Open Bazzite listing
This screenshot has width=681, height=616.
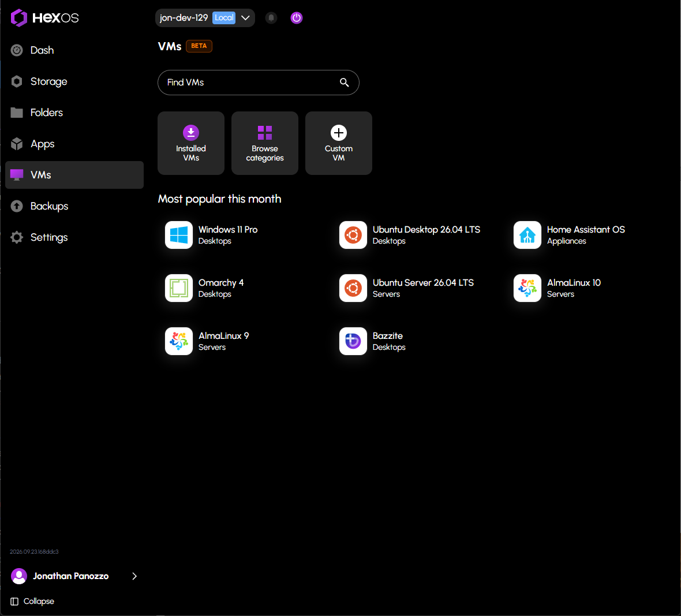click(x=373, y=341)
